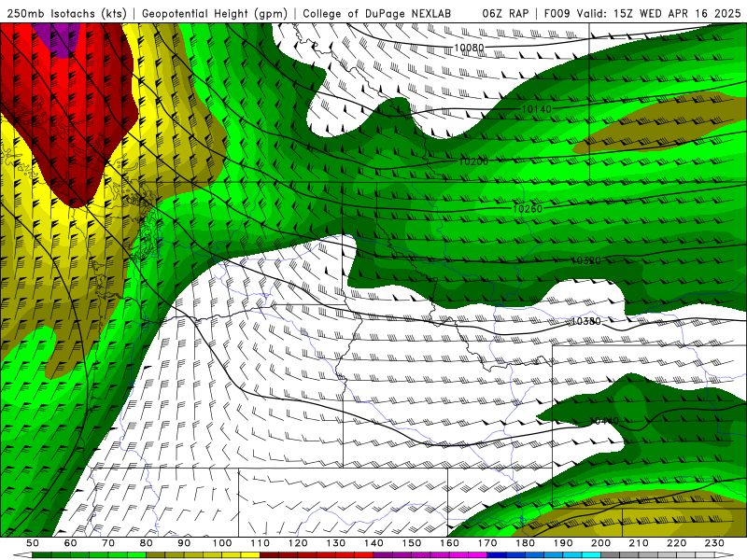
Task: Click the 220 knot colorbar label
Action: pos(676,543)
